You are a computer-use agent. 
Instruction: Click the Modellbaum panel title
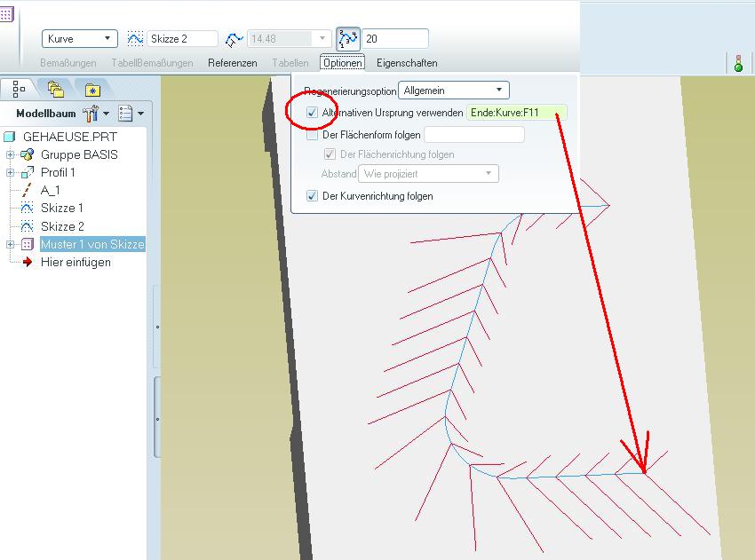[46, 114]
